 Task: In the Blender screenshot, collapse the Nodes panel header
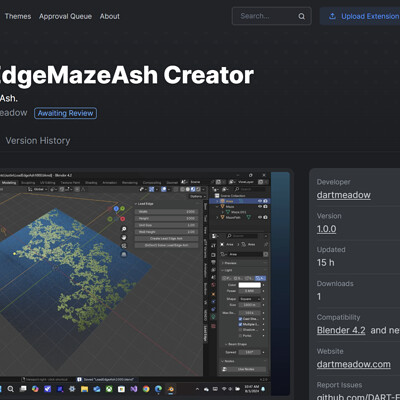pyautogui.click(x=228, y=361)
